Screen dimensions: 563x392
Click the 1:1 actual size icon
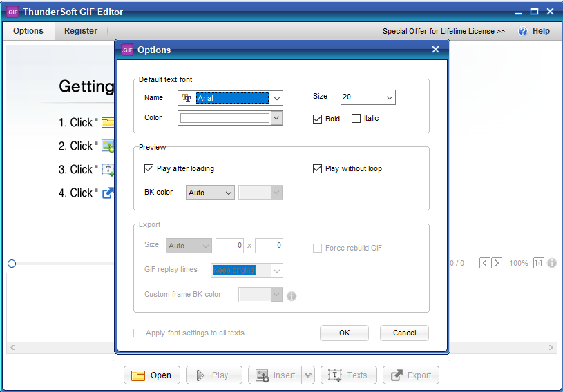pyautogui.click(x=539, y=263)
